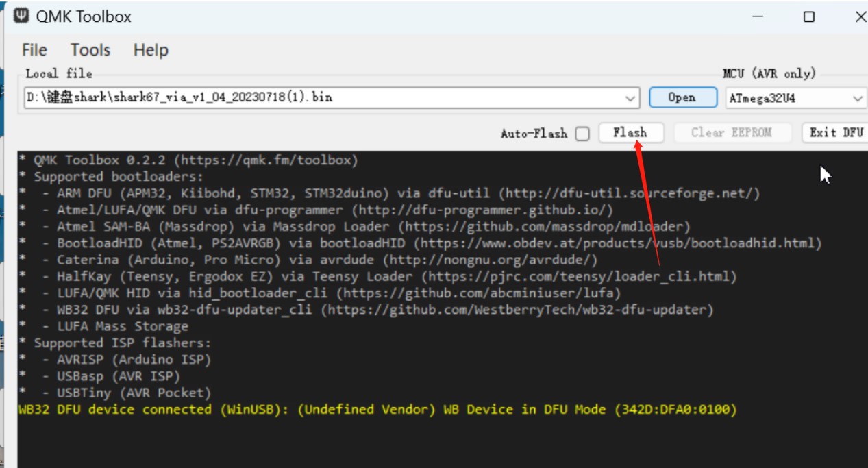Click the Atmel SAM-BA Massdrop log line

click(x=354, y=227)
